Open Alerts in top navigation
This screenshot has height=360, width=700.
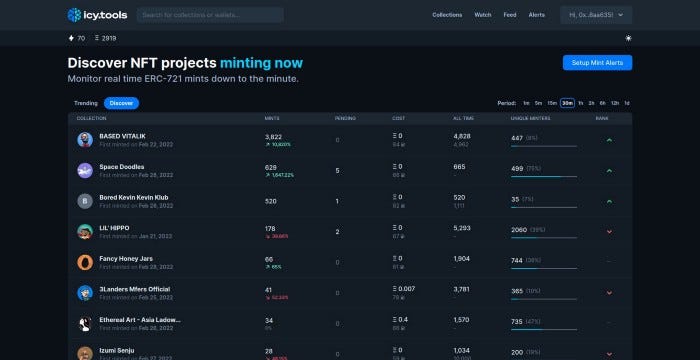pyautogui.click(x=537, y=15)
